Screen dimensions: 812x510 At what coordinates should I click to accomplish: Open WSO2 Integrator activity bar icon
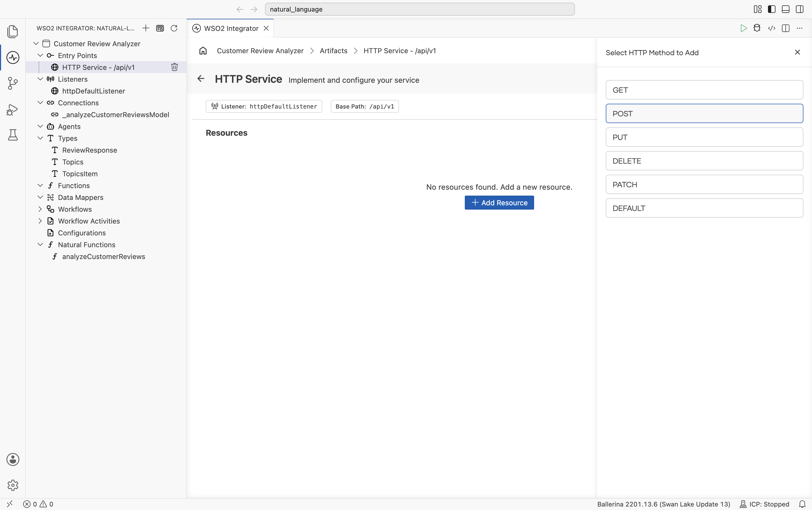[x=12, y=57]
